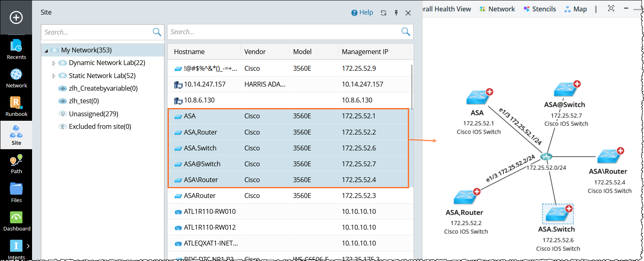The height and width of the screenshot is (261, 644).
Task: Open the Help link
Action: tap(362, 13)
